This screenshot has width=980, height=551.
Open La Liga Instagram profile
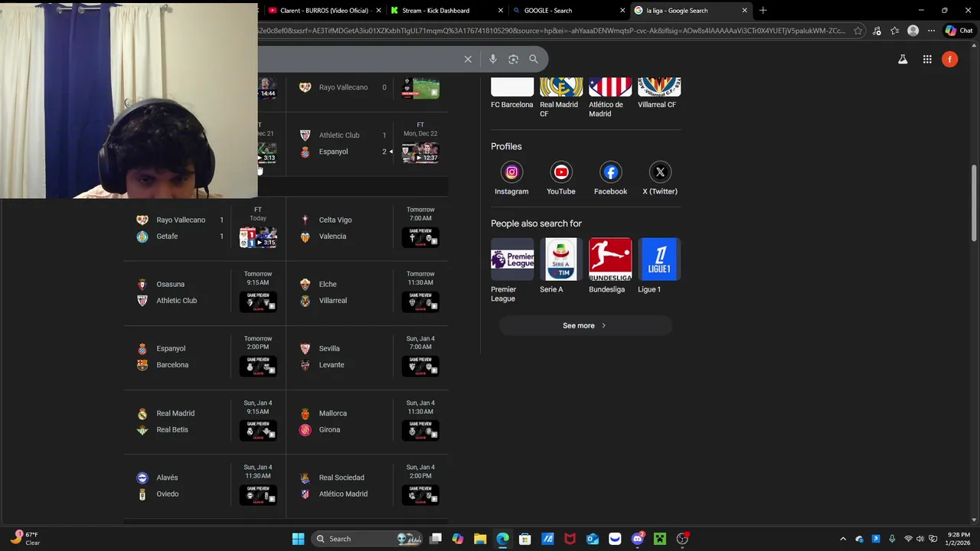point(511,179)
